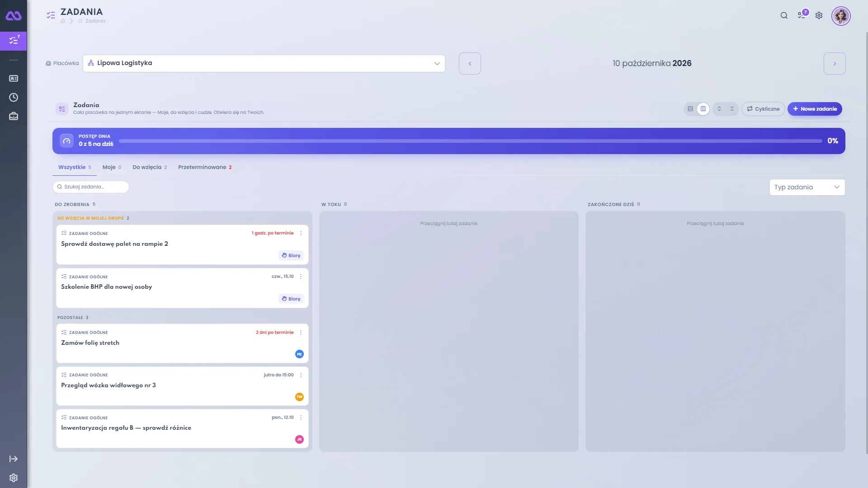Click the Nowe zadanie button
Screen dimensions: 868x488
[x=815, y=109]
